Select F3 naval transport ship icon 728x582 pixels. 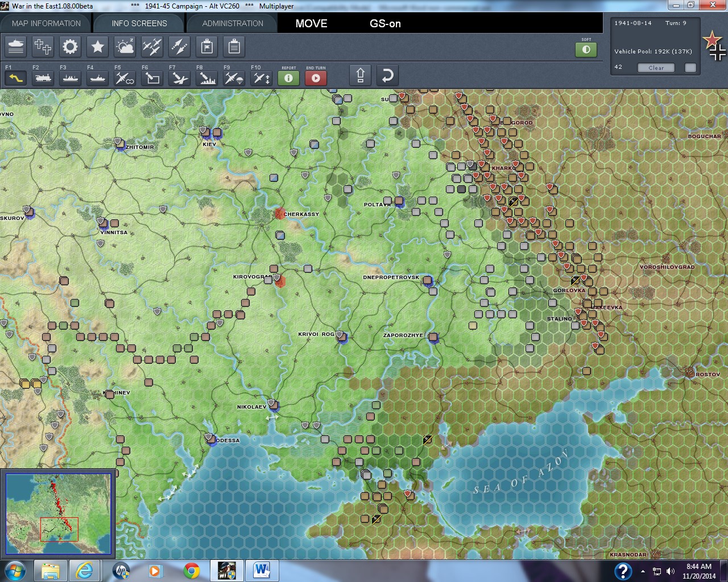coord(71,78)
